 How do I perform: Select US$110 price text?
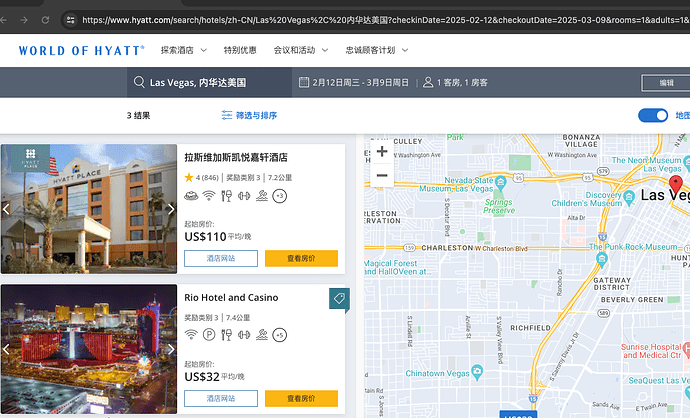205,237
